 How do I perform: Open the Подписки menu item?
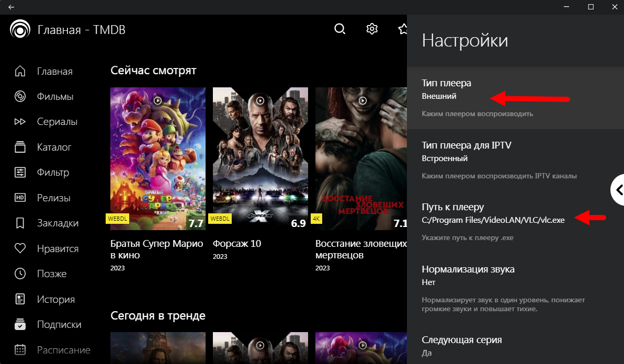click(59, 325)
